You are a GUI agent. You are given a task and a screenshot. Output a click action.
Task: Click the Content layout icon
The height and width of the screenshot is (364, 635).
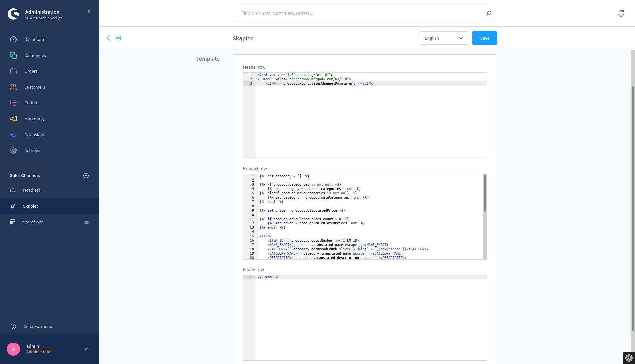coord(13,103)
